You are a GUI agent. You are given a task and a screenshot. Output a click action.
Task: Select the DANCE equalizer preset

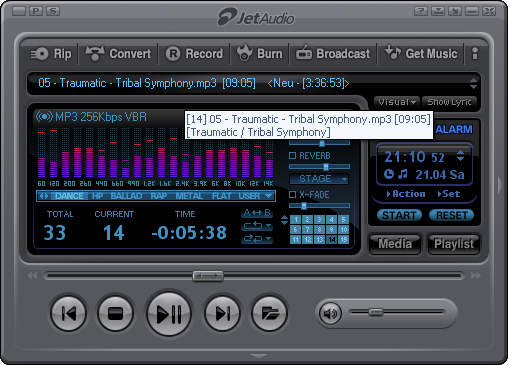click(69, 196)
